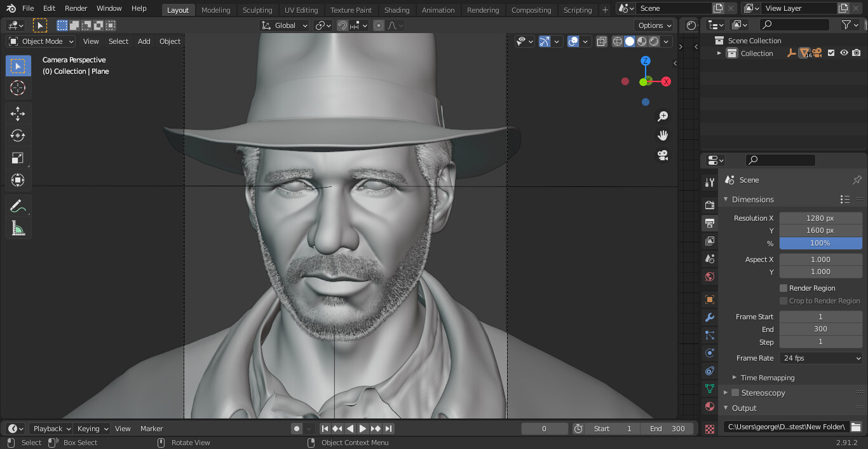Switch to rendered viewport shading
This screenshot has width=868, height=449.
click(x=654, y=41)
